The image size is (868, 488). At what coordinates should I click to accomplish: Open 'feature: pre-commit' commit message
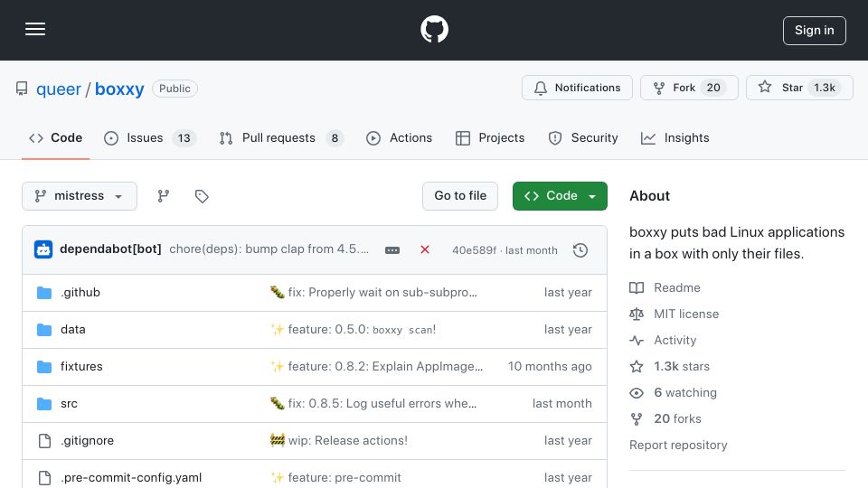(x=335, y=477)
